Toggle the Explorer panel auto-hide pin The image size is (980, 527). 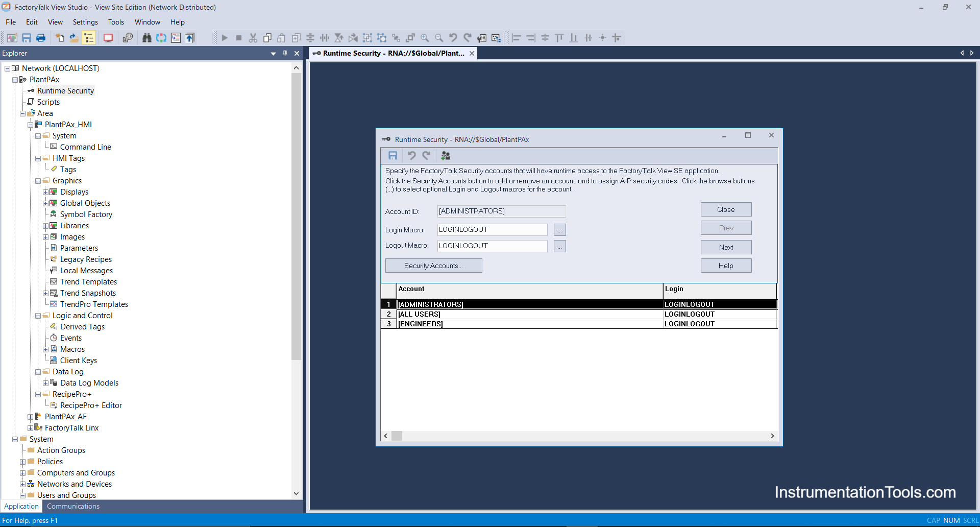(x=285, y=53)
